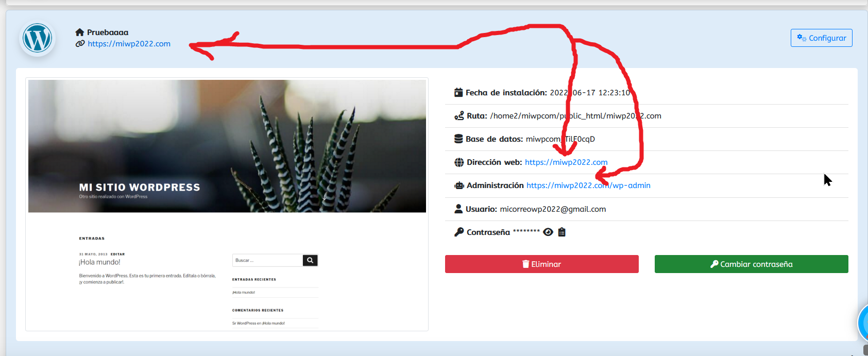Viewport: 868px width, 356px height.
Task: Click the calendar icon next to Fecha de instalación
Action: [x=458, y=93]
